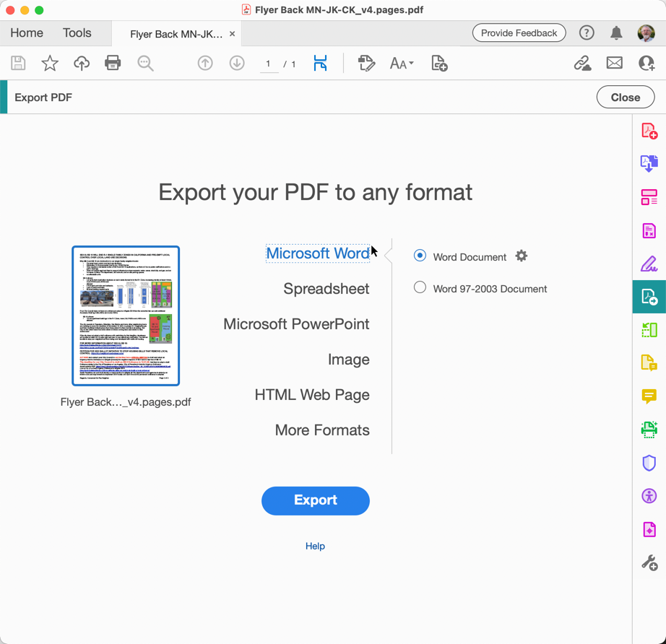Go to the Home tab
The height and width of the screenshot is (644, 666).
(x=27, y=32)
